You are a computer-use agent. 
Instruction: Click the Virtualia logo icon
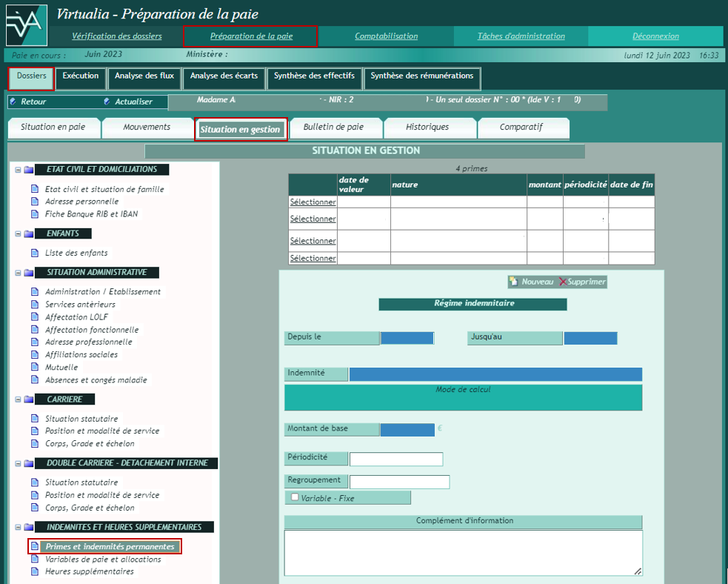pos(26,25)
